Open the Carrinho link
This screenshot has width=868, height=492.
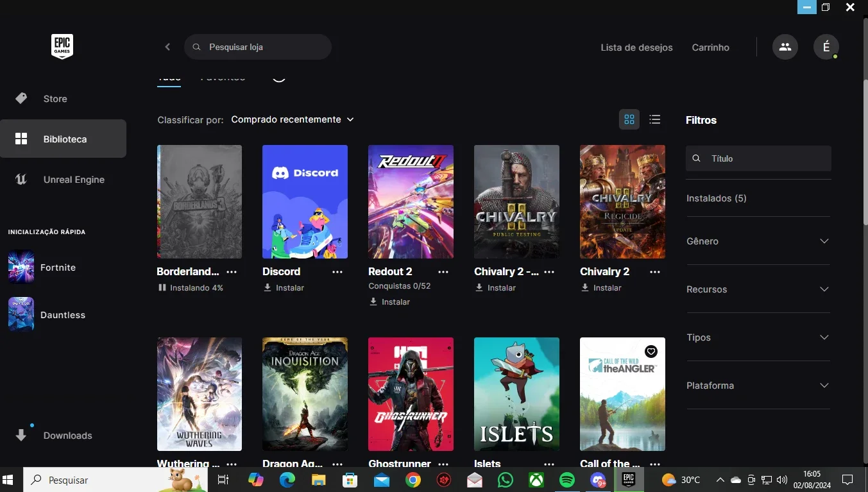tap(710, 47)
